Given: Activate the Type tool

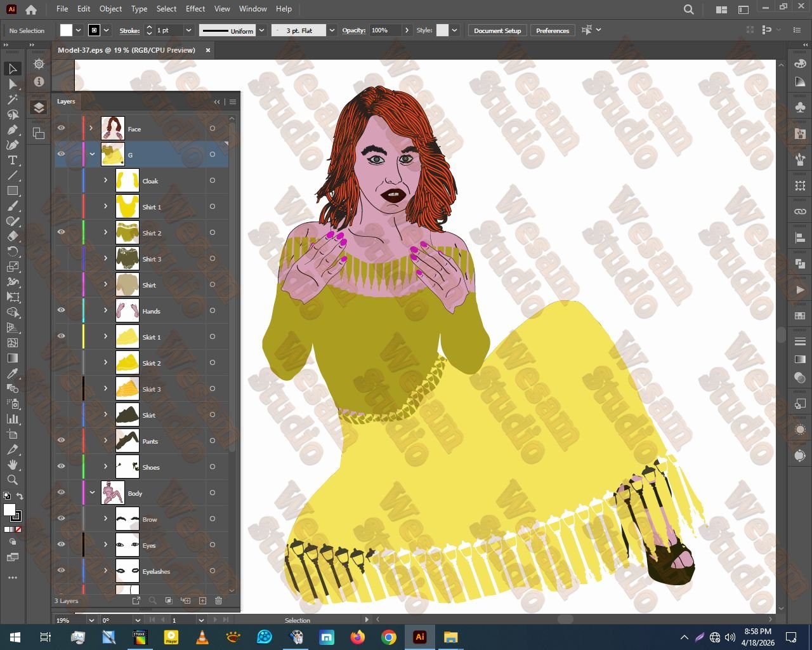Looking at the screenshot, I should (x=13, y=160).
